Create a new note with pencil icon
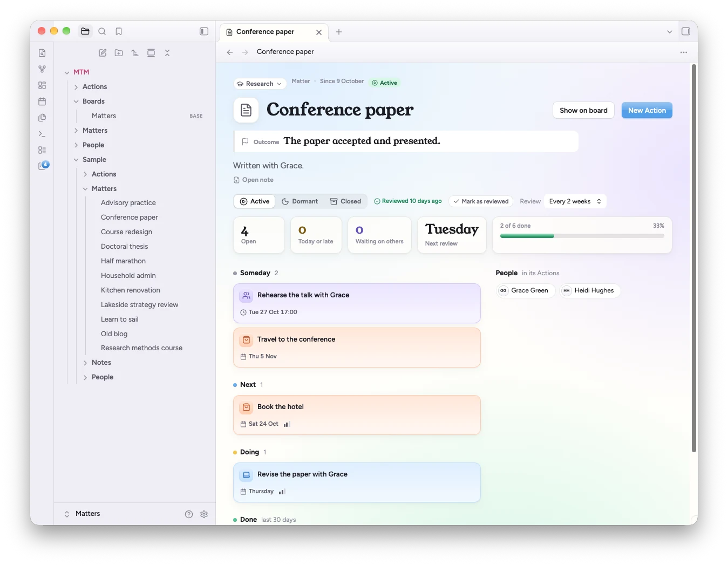 (103, 53)
